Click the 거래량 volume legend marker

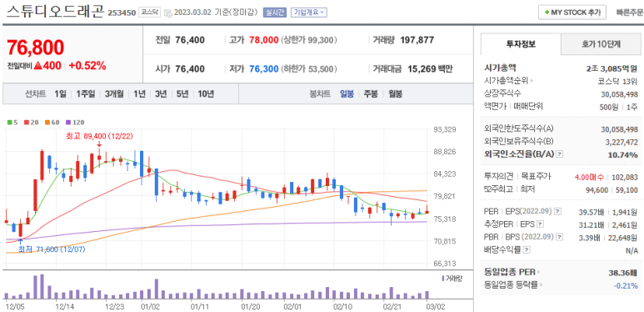click(452, 279)
